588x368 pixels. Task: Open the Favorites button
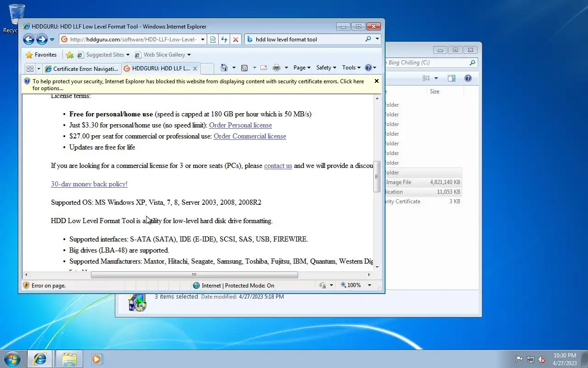[x=41, y=55]
